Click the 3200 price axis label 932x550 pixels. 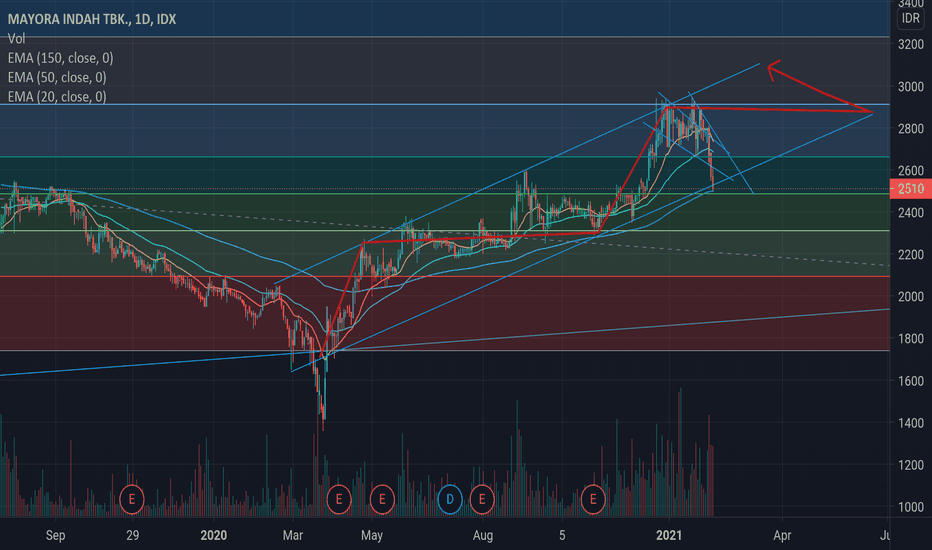coord(911,45)
